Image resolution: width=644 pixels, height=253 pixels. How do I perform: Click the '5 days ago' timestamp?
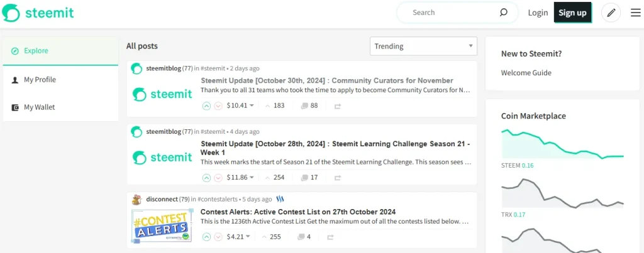tap(257, 199)
